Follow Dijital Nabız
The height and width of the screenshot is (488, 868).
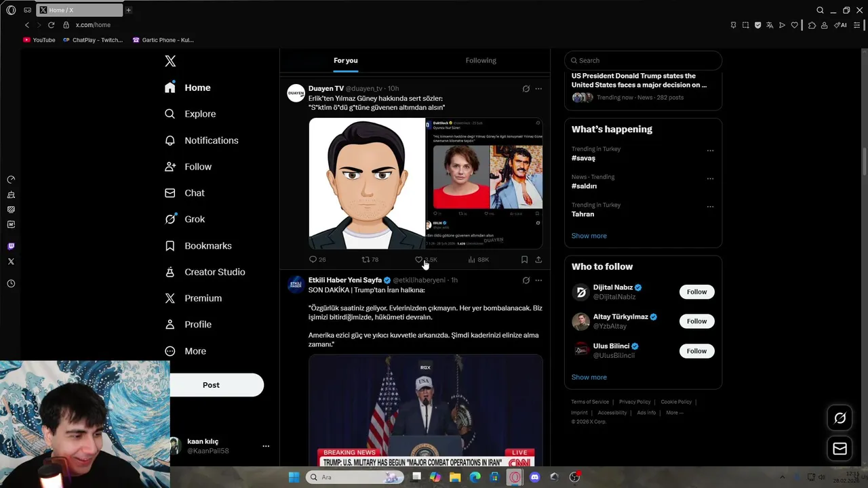696,292
